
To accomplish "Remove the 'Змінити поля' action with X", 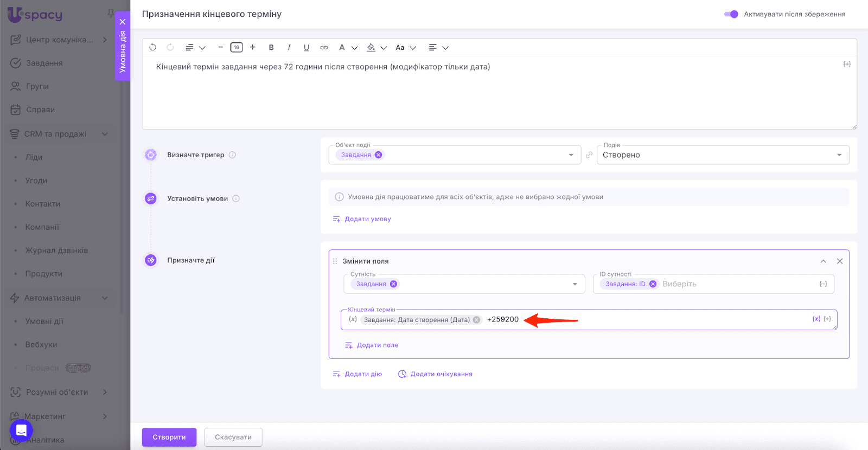I will click(x=840, y=261).
